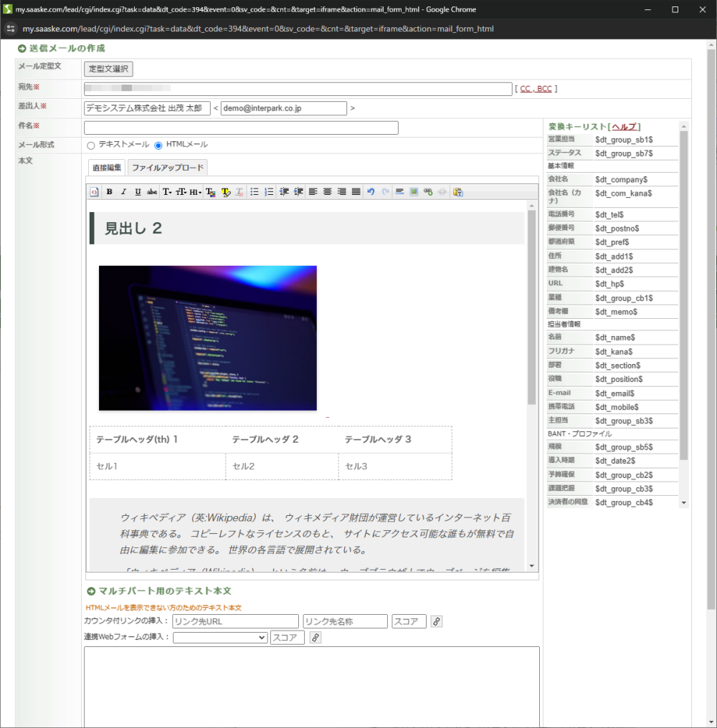The height and width of the screenshot is (728, 717).
Task: Select the 直接編集 tab
Action: point(107,168)
